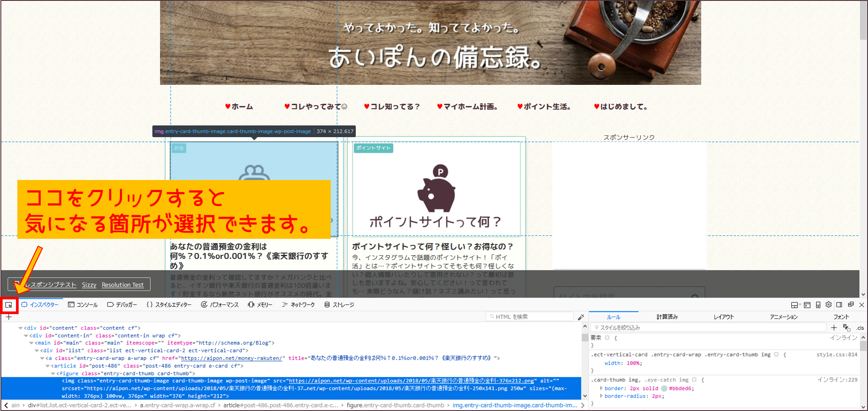Open the マイホーム計画。 navigation link
This screenshot has width=868, height=411.
point(468,106)
